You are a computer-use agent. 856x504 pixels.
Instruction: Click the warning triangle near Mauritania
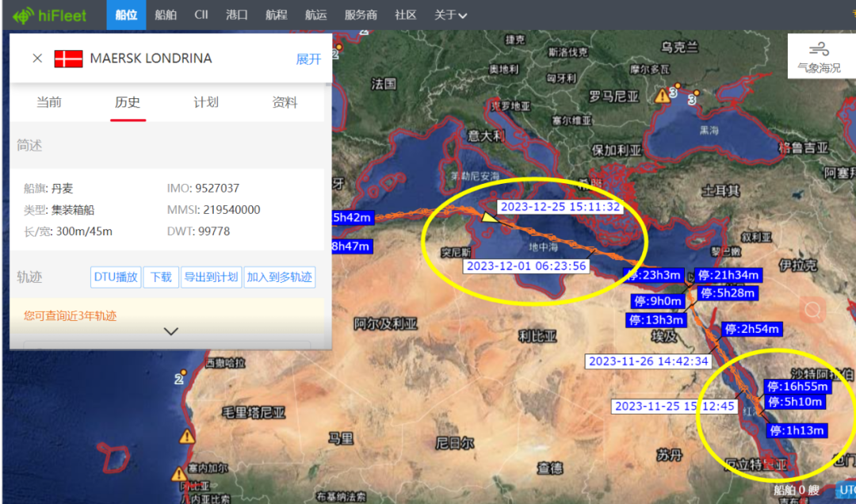click(x=186, y=436)
